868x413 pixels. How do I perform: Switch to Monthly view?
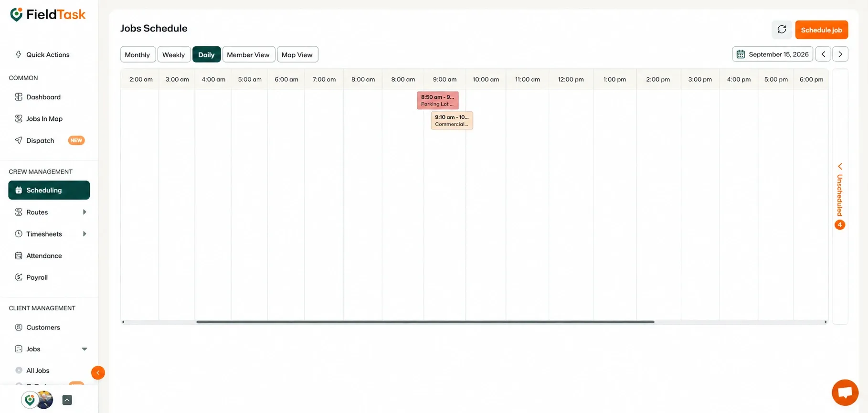coord(138,54)
